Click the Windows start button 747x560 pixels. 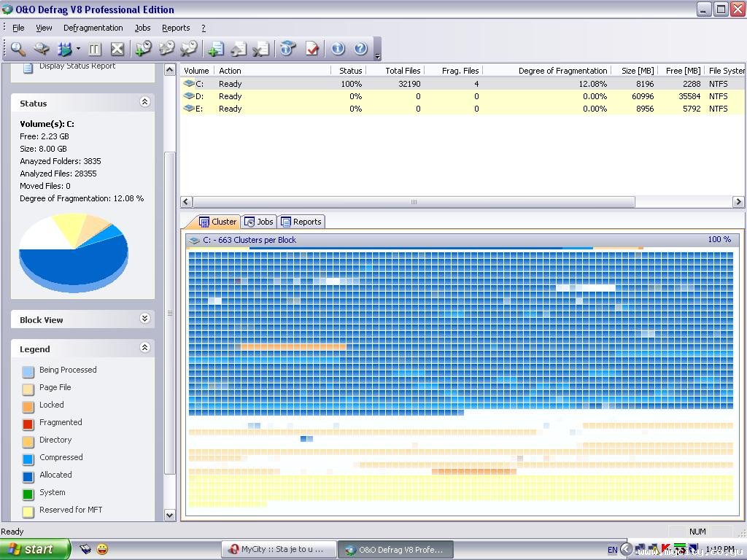pos(34,549)
